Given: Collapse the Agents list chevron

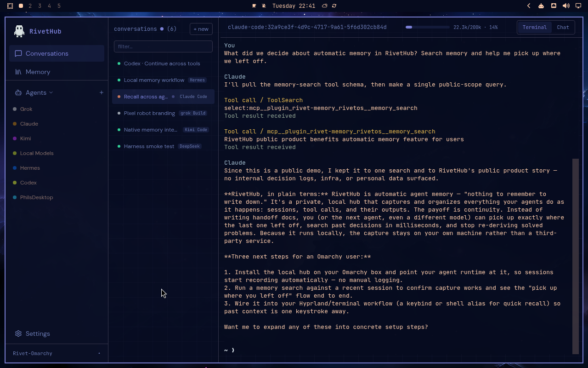Looking at the screenshot, I should point(51,92).
